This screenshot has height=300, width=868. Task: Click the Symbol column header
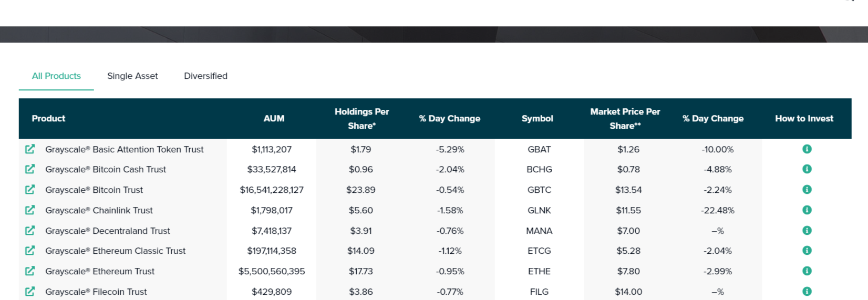coord(537,119)
